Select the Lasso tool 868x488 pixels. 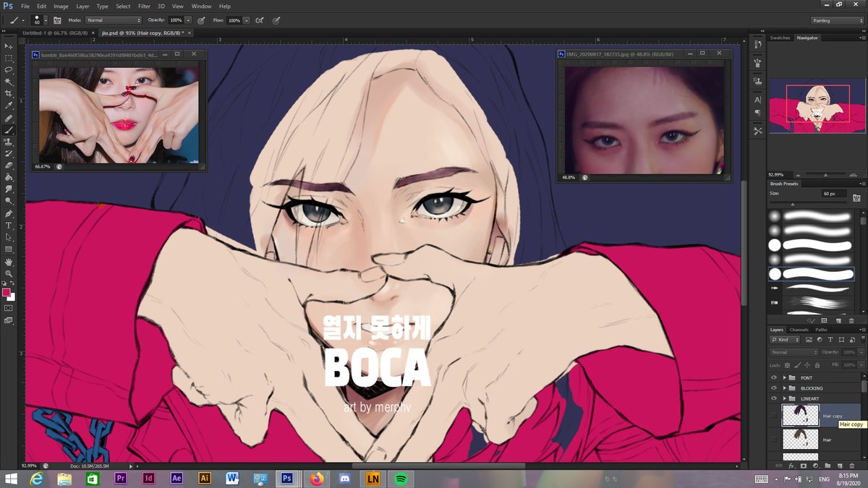tap(9, 69)
